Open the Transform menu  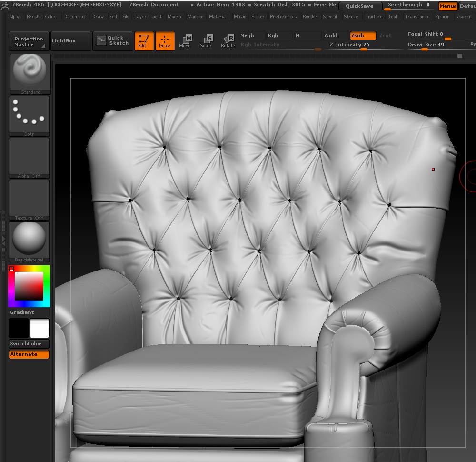(x=416, y=17)
